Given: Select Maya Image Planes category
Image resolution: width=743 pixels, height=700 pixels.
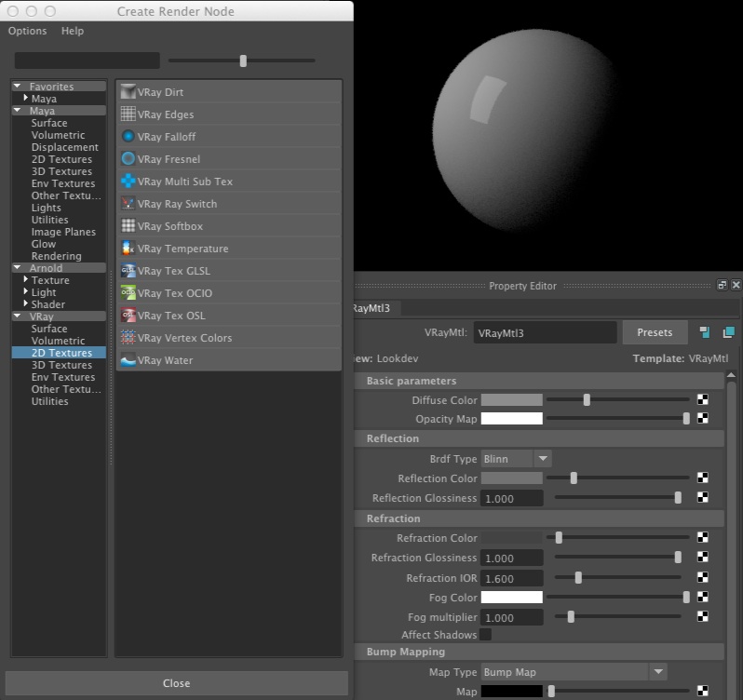Looking at the screenshot, I should point(63,232).
